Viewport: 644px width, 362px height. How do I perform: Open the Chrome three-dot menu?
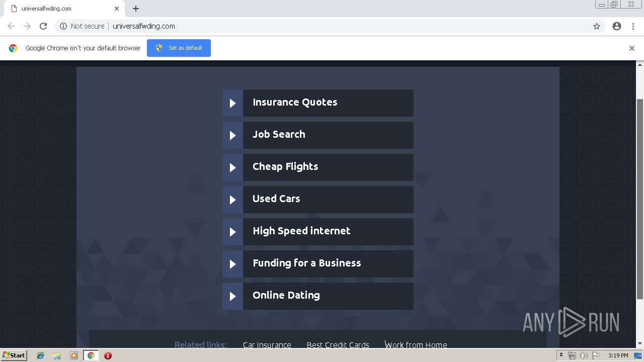tap(633, 26)
